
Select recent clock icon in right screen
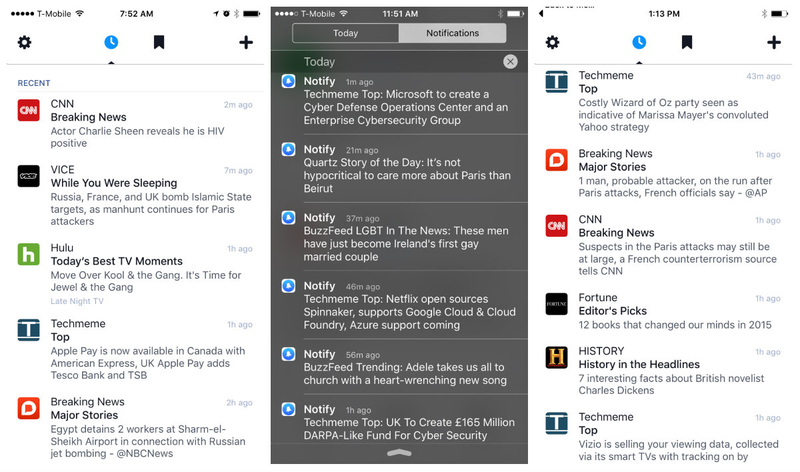(639, 42)
